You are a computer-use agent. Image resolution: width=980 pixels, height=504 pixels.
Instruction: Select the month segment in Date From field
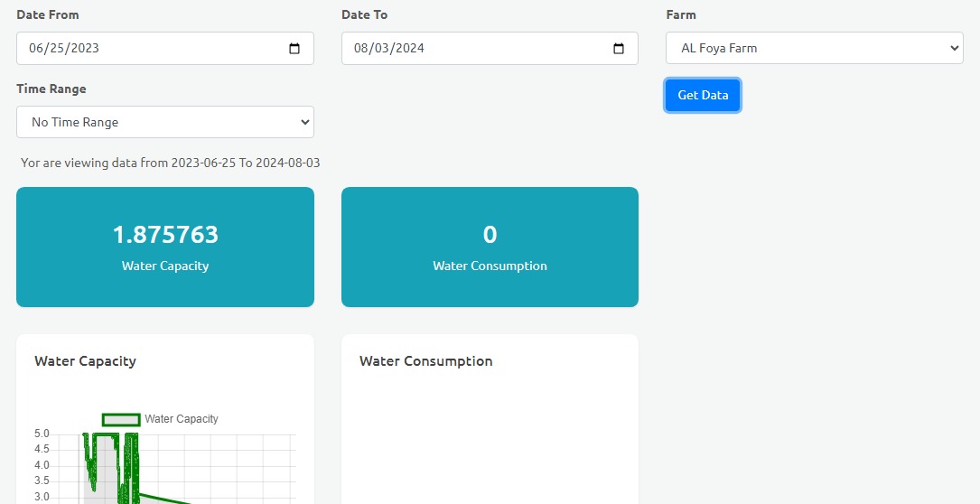[38, 49]
